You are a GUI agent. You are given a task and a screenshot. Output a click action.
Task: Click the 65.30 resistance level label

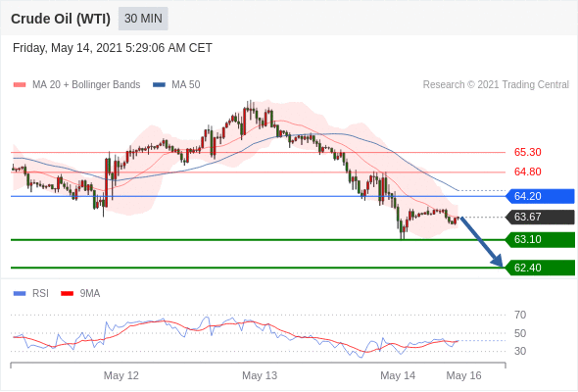[527, 152]
